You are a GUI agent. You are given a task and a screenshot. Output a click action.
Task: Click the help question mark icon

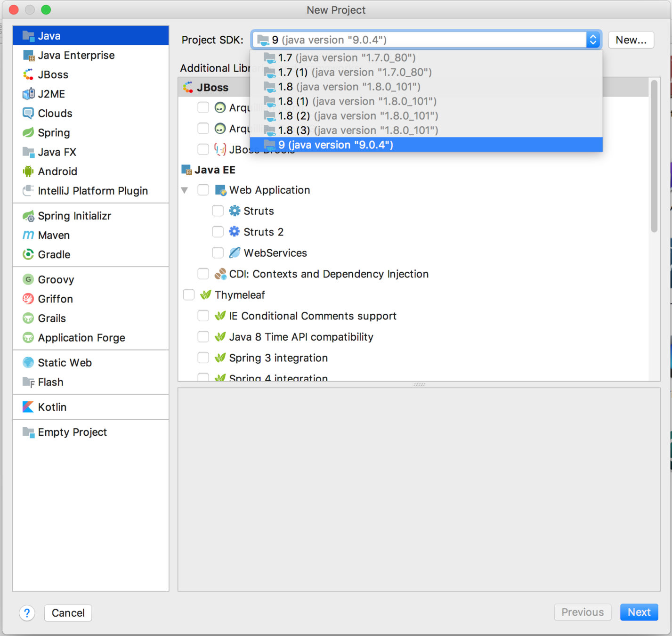click(x=27, y=613)
